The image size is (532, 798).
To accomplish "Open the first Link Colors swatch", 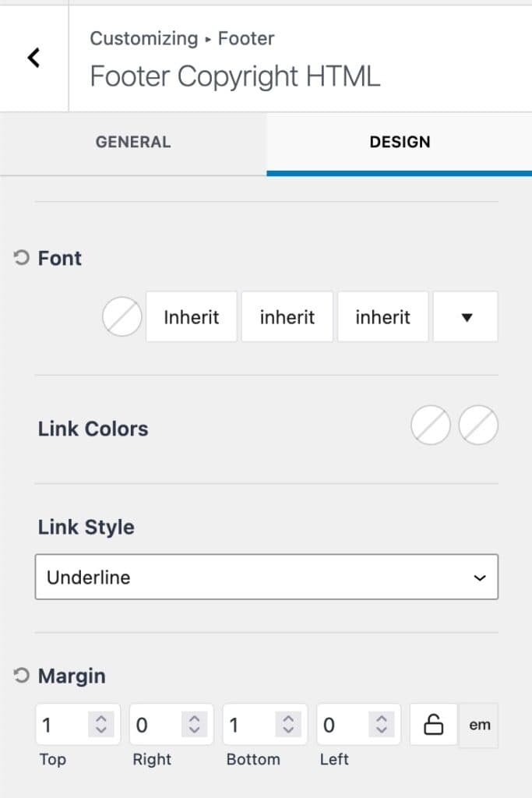I will tap(430, 425).
